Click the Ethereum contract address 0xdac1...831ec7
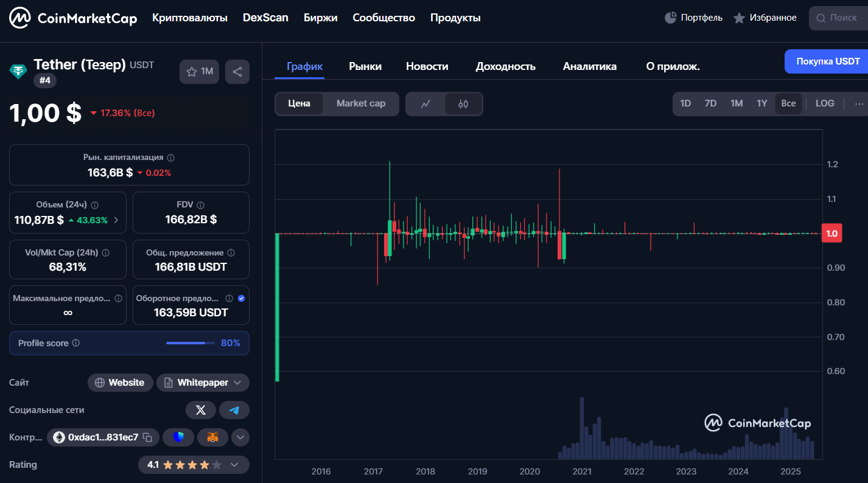Image resolution: width=868 pixels, height=483 pixels. (103, 437)
